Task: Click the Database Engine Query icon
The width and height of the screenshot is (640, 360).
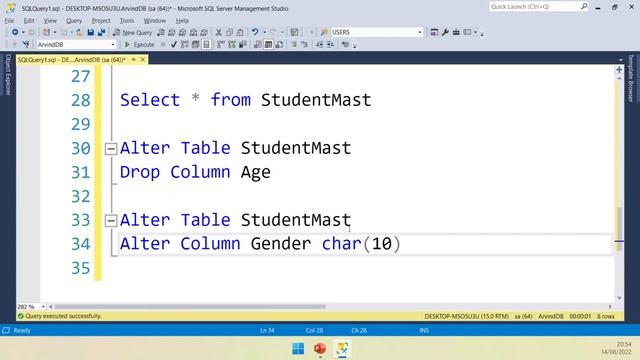Action: coord(161,32)
